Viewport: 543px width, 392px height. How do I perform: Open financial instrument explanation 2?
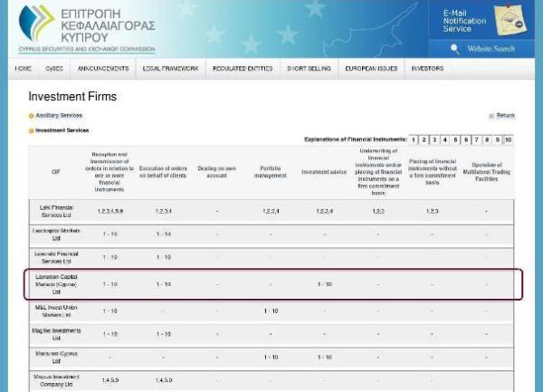424,140
